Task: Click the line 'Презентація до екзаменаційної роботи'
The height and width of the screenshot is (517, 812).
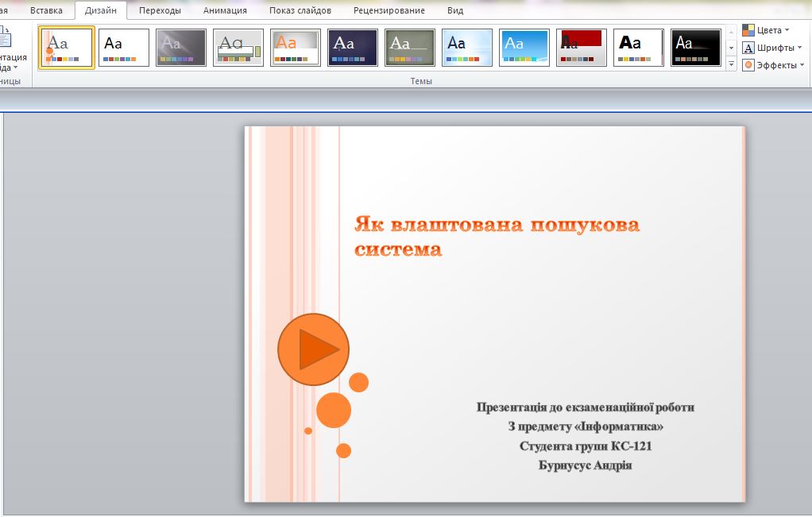Action: (x=586, y=407)
